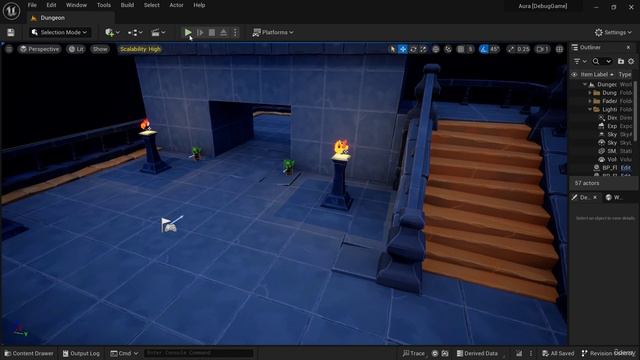Expand the Fades folder in the Outliner
This screenshot has width=640, height=360.
590,101
